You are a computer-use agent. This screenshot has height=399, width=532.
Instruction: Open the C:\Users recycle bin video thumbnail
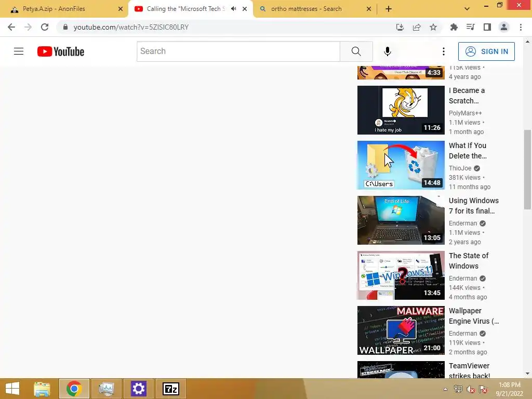click(x=401, y=165)
